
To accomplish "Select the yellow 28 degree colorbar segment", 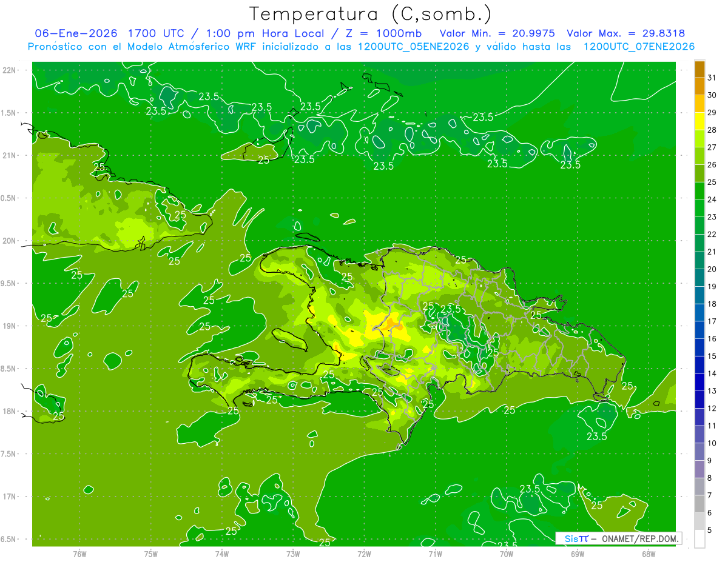I will 699,121.
